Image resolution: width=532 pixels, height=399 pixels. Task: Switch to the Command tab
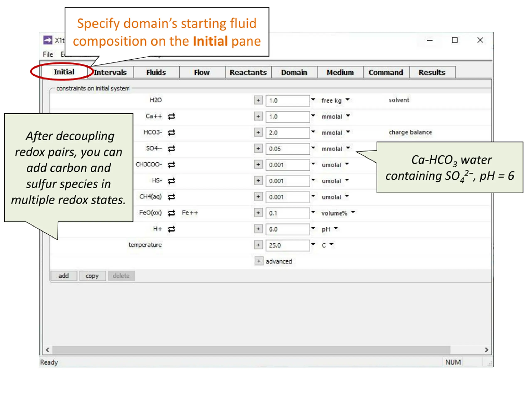pos(386,72)
